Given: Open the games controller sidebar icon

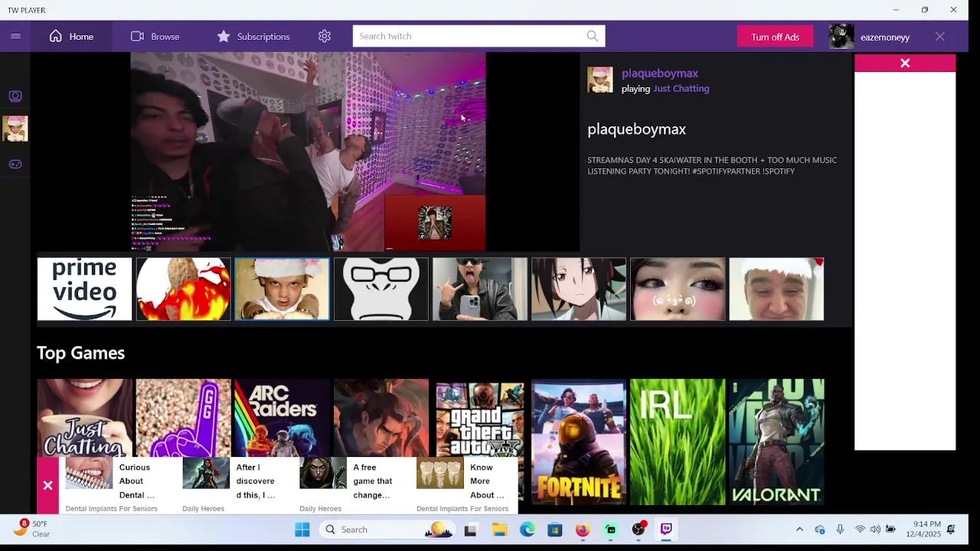Looking at the screenshot, I should pyautogui.click(x=15, y=164).
